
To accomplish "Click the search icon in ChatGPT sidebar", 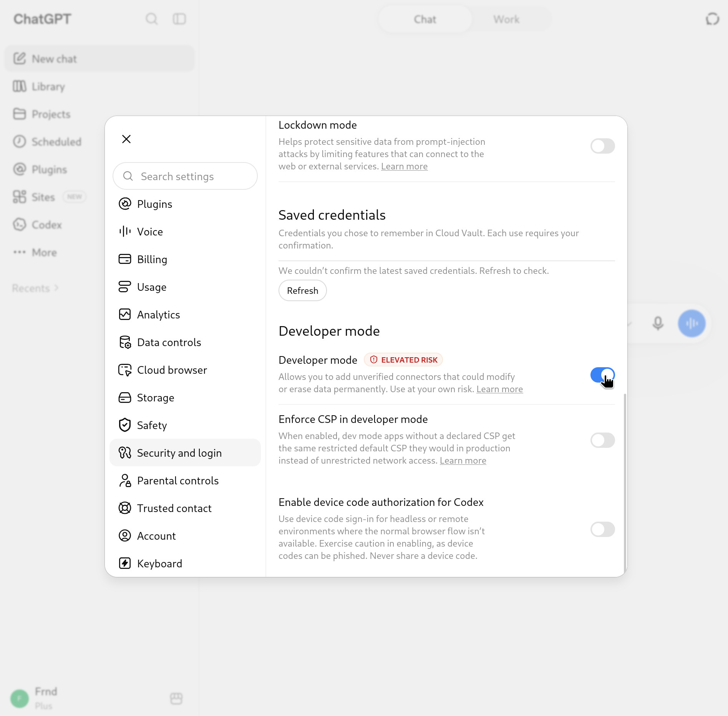I will [x=152, y=19].
